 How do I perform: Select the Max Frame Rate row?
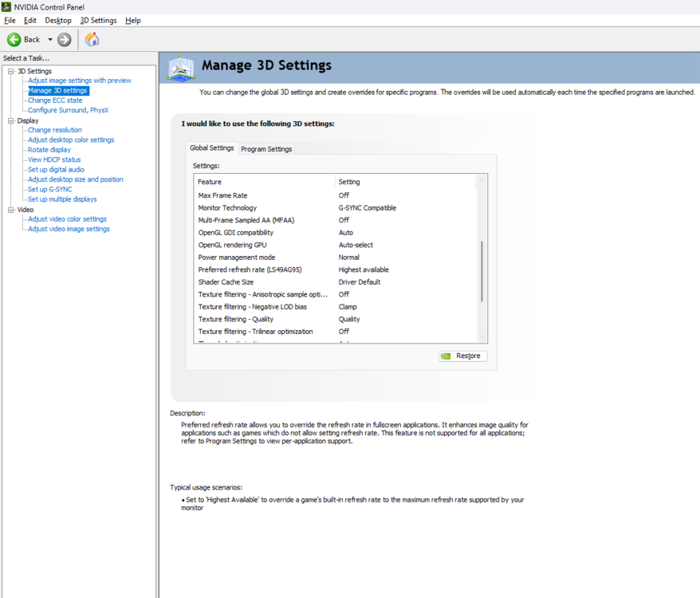[337, 195]
